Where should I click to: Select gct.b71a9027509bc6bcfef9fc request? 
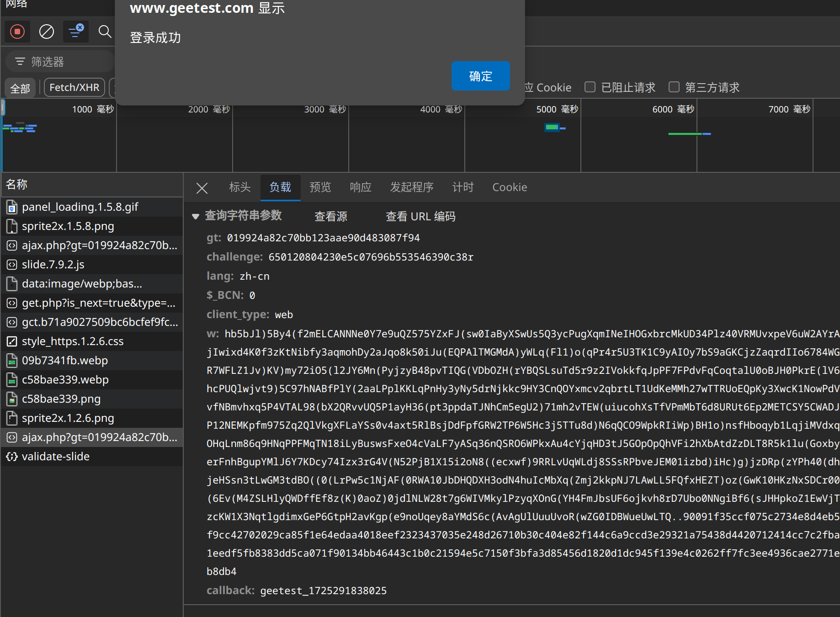pos(92,322)
